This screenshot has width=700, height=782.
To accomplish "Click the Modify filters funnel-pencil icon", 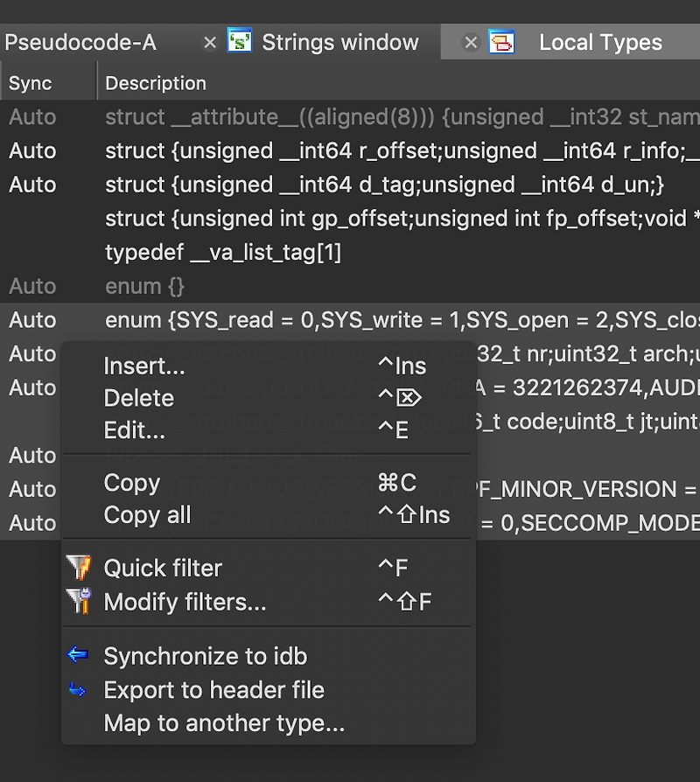I will pos(79,602).
